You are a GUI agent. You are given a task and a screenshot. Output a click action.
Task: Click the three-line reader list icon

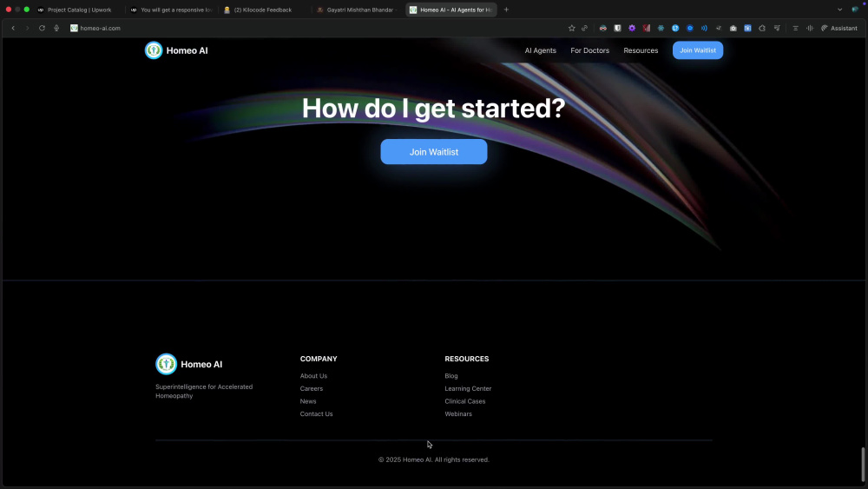[795, 28]
